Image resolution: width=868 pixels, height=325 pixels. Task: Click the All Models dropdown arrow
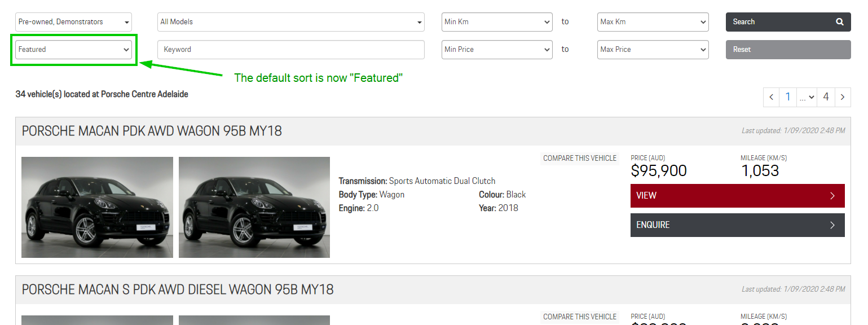(x=418, y=21)
